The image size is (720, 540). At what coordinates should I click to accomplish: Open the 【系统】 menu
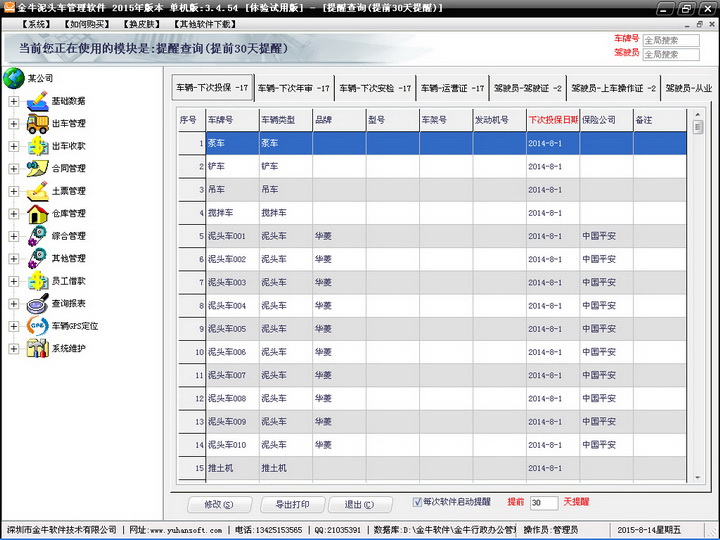click(36, 24)
